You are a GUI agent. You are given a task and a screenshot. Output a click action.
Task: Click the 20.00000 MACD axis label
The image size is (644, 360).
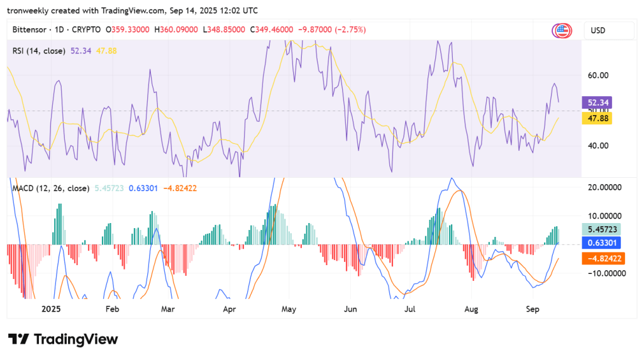(604, 188)
